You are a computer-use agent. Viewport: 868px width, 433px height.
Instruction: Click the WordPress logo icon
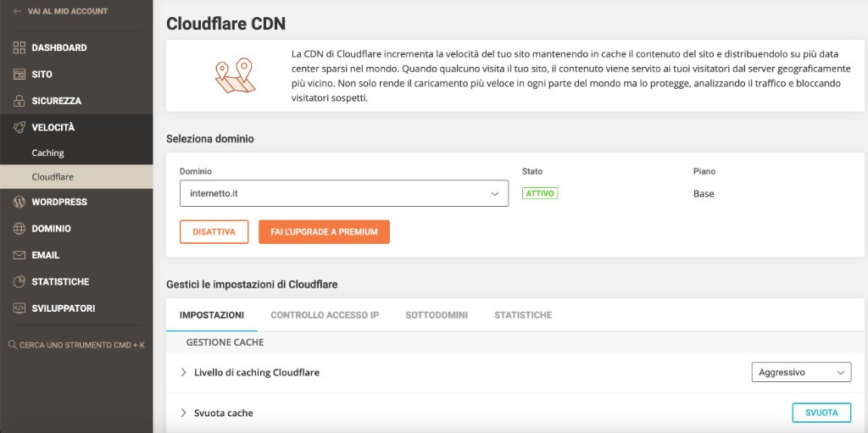point(19,203)
